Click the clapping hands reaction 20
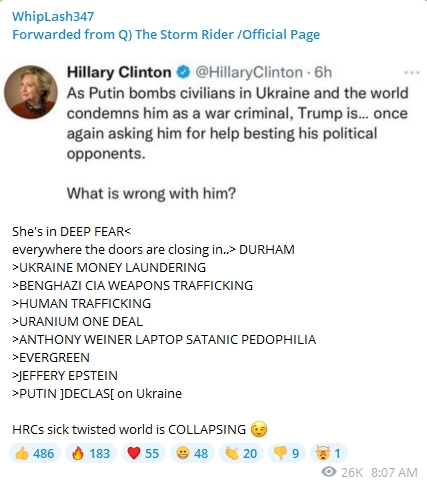Viewport: 427px width, 480px height. click(241, 453)
